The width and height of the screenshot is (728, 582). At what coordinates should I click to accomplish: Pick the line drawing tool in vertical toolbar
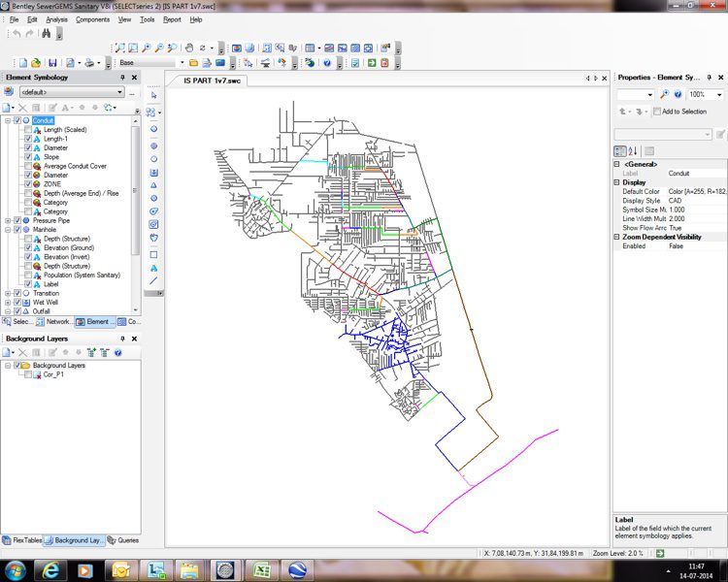(154, 280)
